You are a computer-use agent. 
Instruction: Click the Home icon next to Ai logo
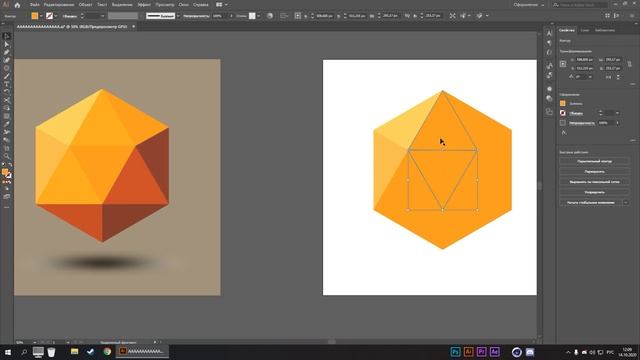(x=17, y=5)
